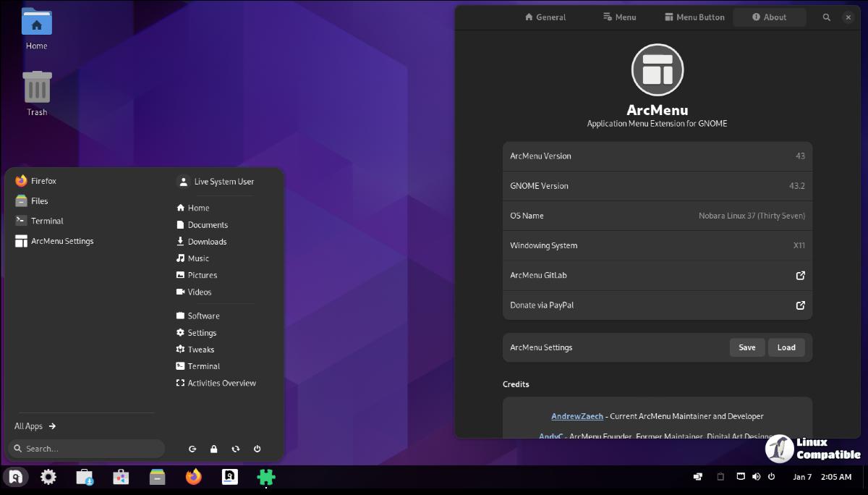Open the Donate via PayPal row
This screenshot has width=868, height=495.
[x=657, y=305]
